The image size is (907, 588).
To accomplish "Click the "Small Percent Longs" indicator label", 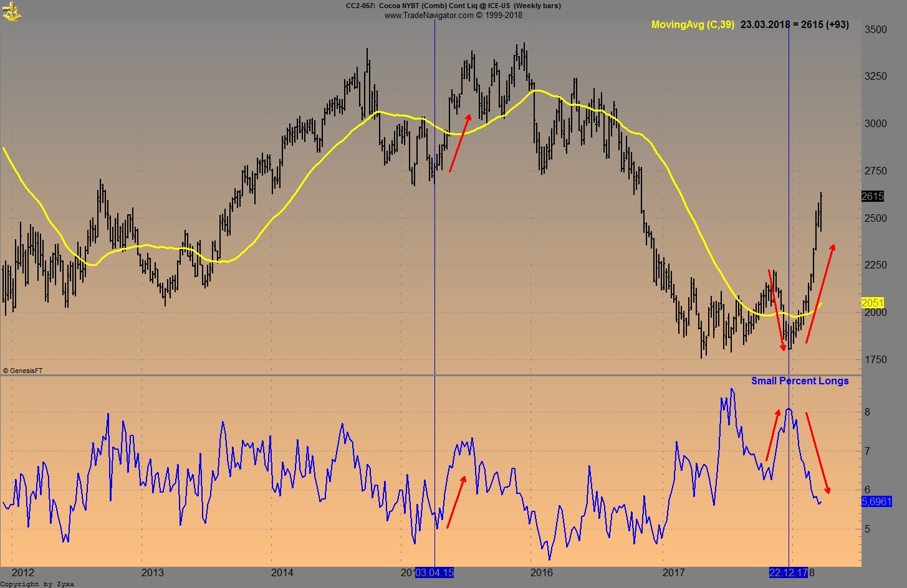I will [800, 381].
